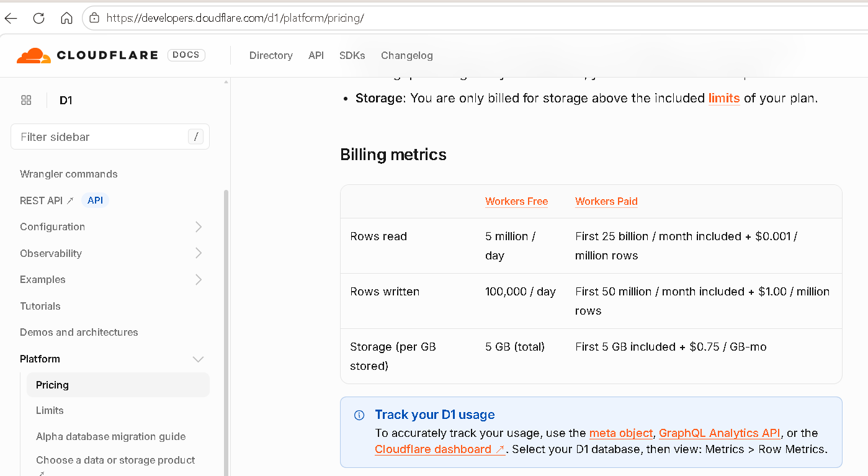Open REST API sidebar link
Screen dimensions: 868x476
click(x=47, y=200)
